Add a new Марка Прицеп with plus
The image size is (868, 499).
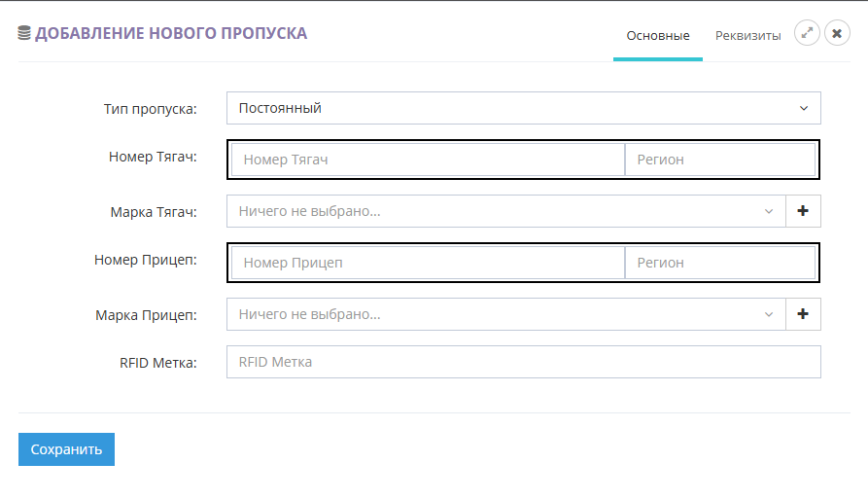(x=803, y=314)
